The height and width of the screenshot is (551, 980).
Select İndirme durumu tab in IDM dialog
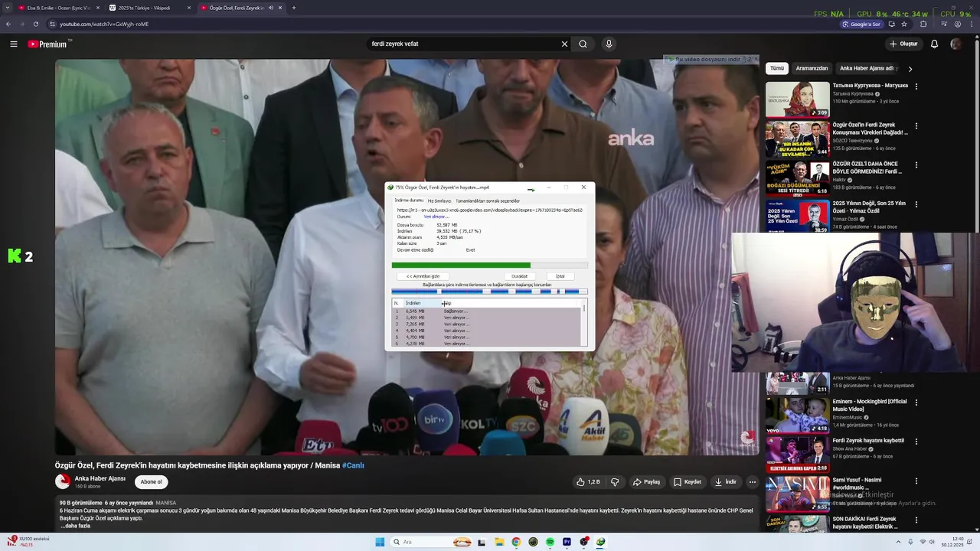409,201
